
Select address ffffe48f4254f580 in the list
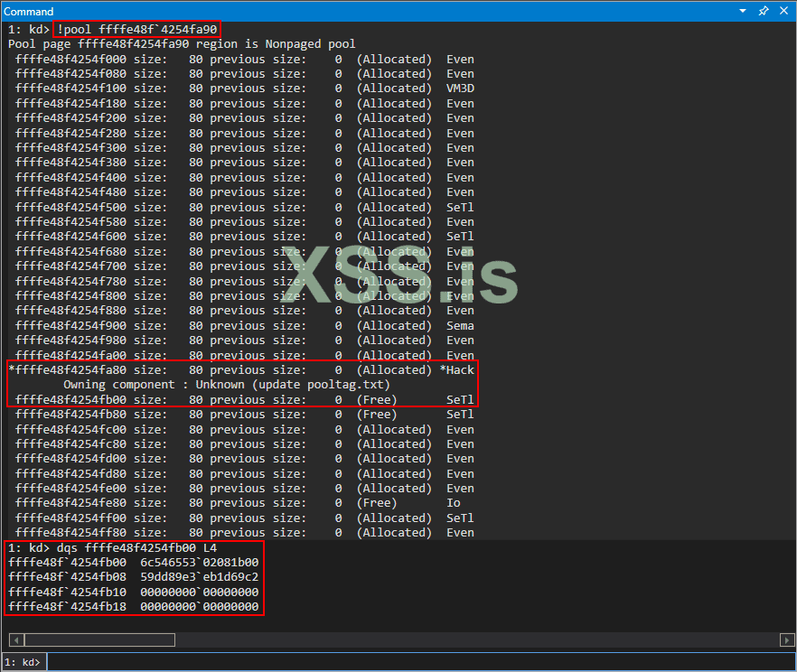(x=70, y=222)
